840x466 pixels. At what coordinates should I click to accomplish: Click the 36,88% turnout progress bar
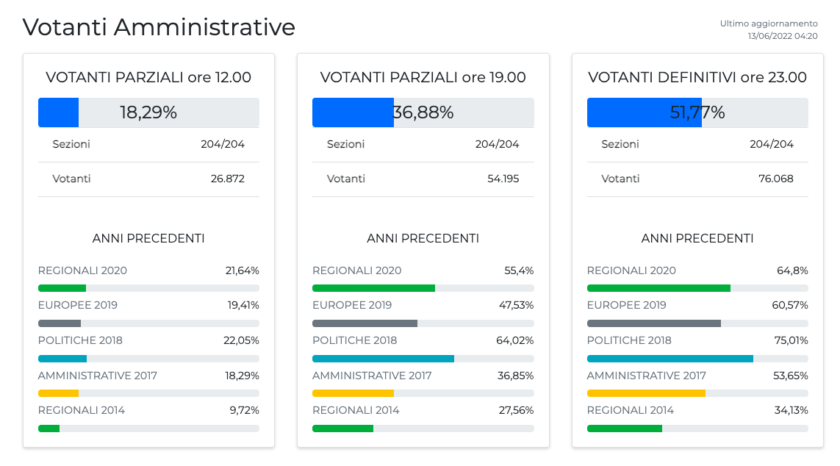[x=422, y=112]
